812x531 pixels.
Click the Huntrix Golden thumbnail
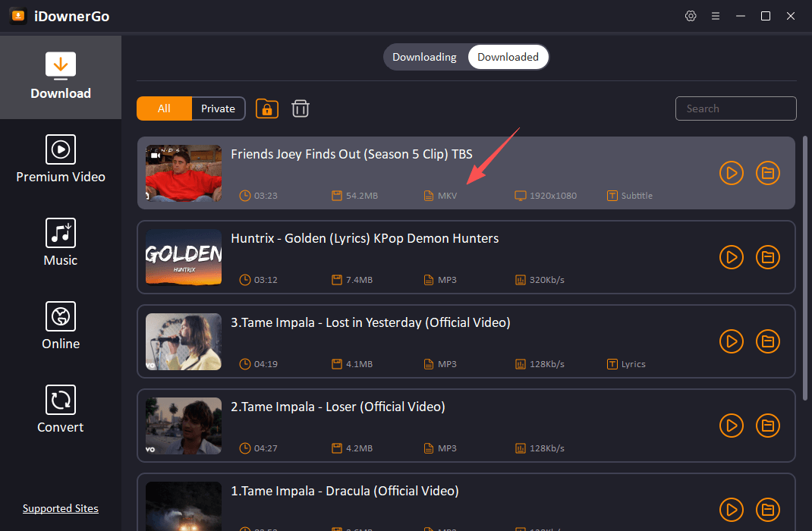pos(184,257)
